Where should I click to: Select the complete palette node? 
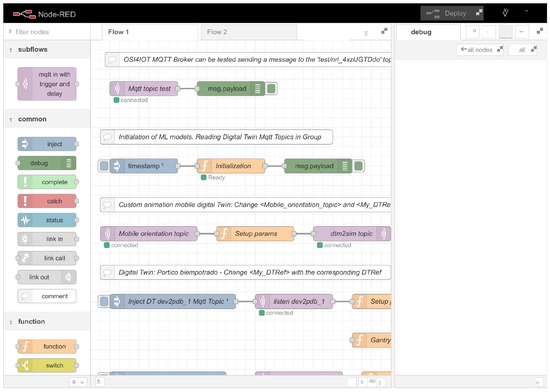pyautogui.click(x=47, y=182)
